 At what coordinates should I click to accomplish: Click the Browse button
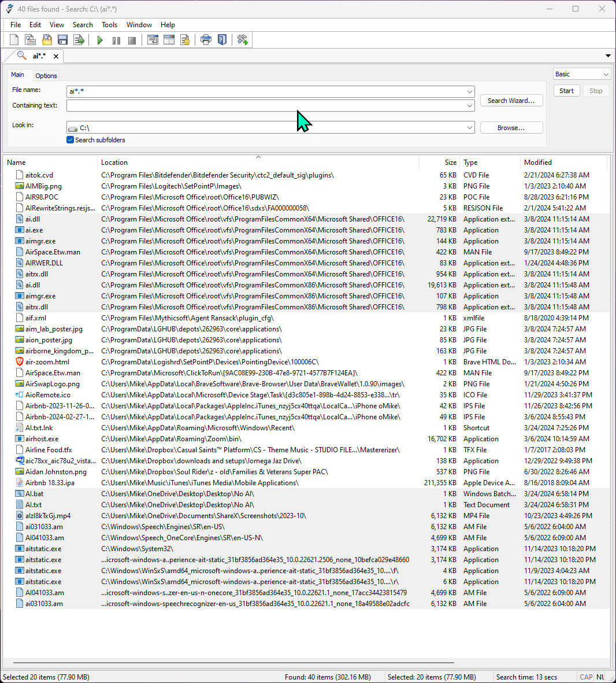511,128
